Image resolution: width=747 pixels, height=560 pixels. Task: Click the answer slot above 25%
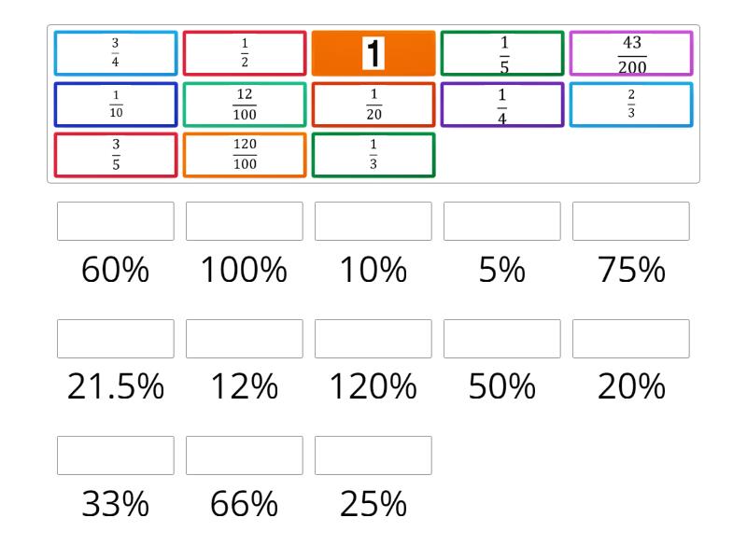[x=373, y=456]
